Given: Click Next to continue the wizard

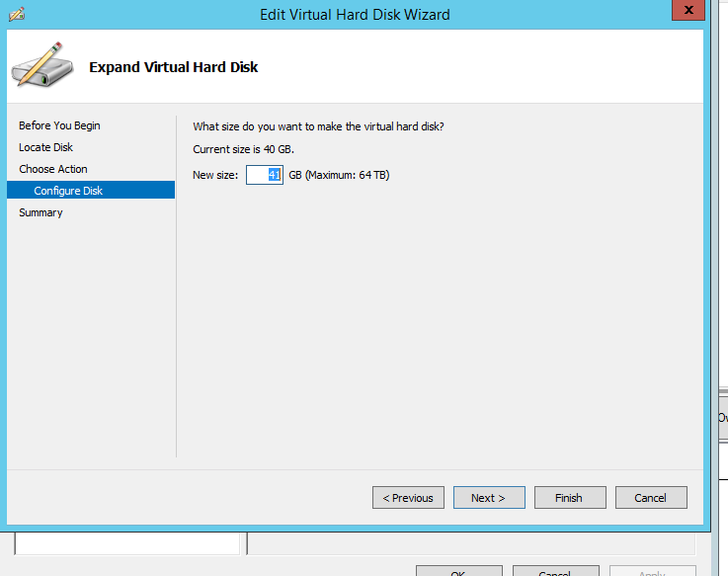Looking at the screenshot, I should [x=488, y=498].
